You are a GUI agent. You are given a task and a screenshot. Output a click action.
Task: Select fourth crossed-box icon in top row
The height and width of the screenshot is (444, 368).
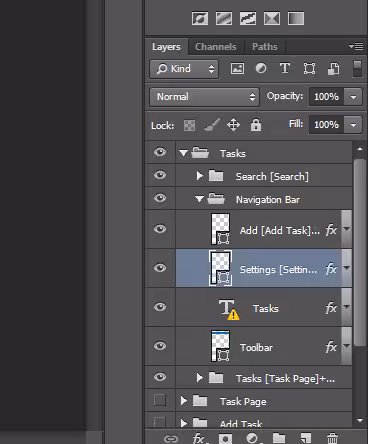coord(272,19)
